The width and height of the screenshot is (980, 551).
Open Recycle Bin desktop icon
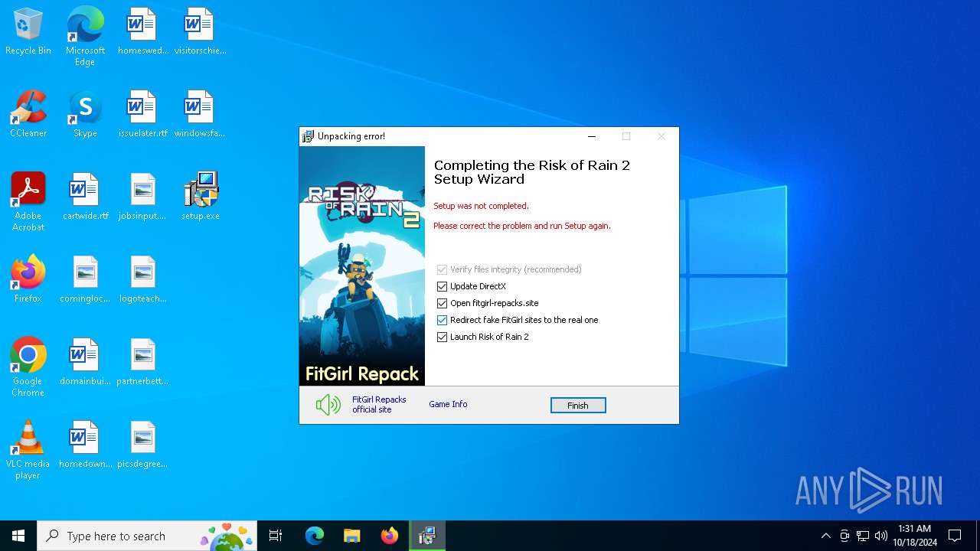pyautogui.click(x=28, y=31)
